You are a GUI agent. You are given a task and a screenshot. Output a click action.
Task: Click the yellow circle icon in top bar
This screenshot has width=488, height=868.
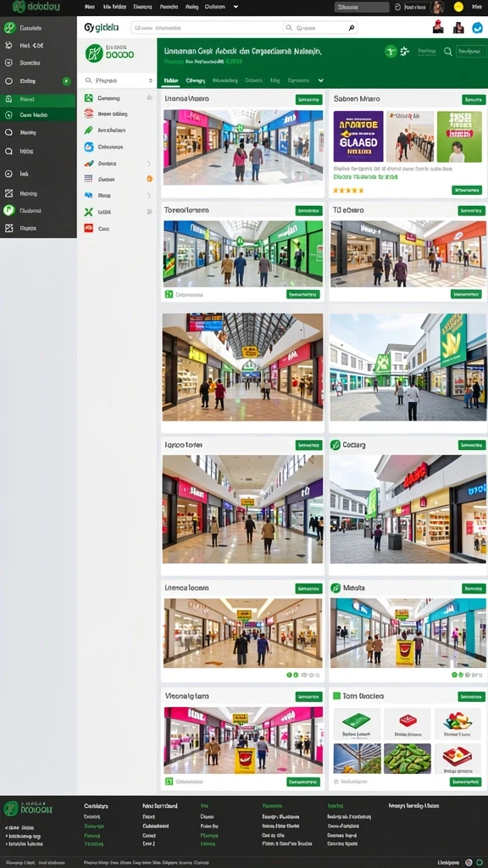(x=458, y=7)
